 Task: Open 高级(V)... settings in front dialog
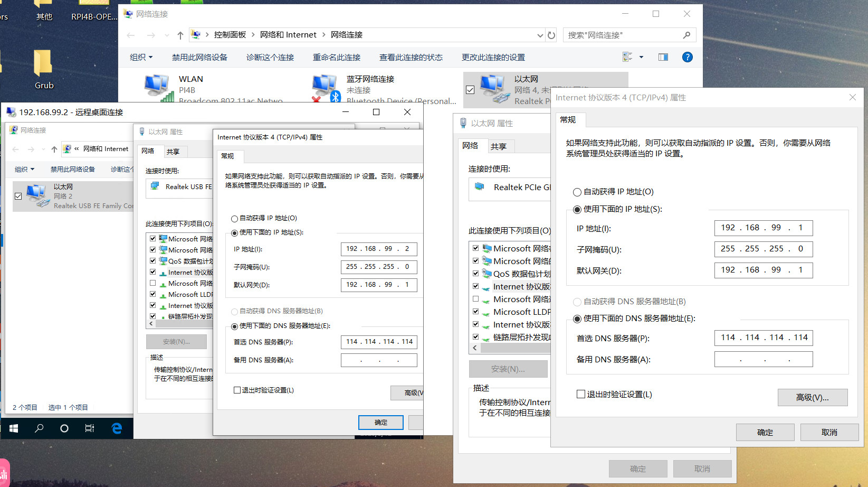tap(813, 397)
